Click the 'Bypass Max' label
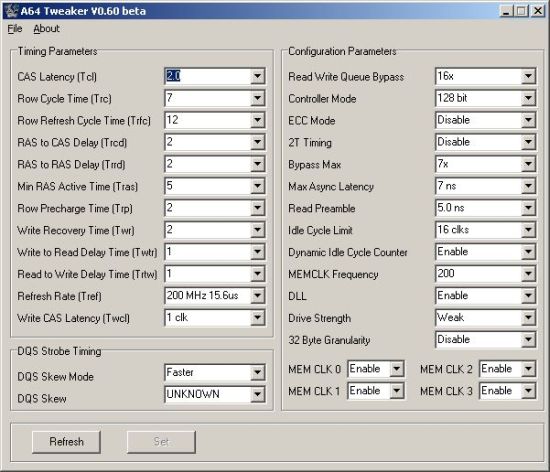 pyautogui.click(x=314, y=165)
